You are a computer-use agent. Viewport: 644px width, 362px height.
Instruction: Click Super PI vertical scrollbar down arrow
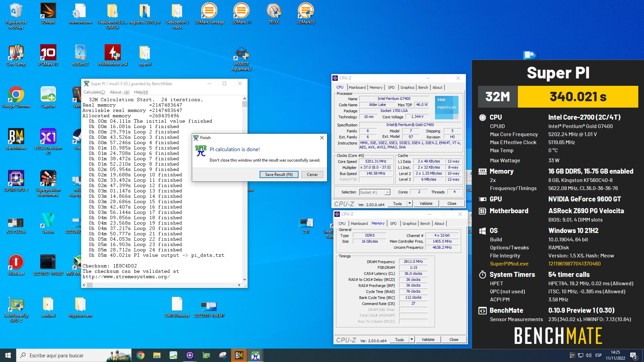coord(245,279)
